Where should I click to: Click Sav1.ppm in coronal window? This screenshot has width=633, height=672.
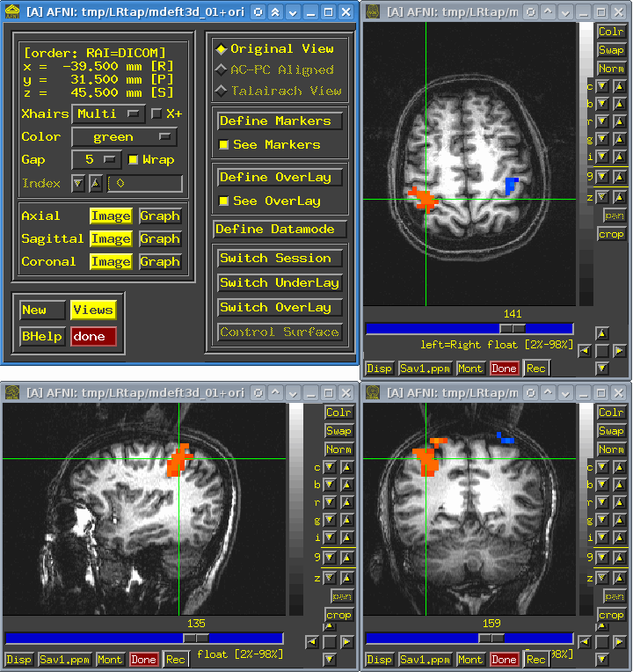click(425, 660)
